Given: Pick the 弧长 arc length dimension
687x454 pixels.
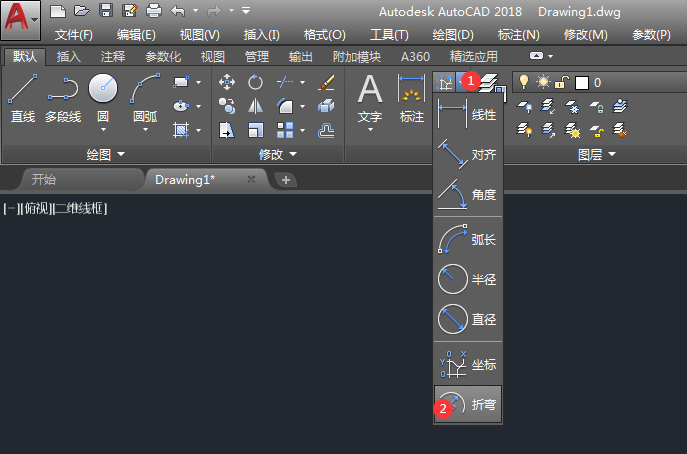Looking at the screenshot, I should click(x=468, y=239).
